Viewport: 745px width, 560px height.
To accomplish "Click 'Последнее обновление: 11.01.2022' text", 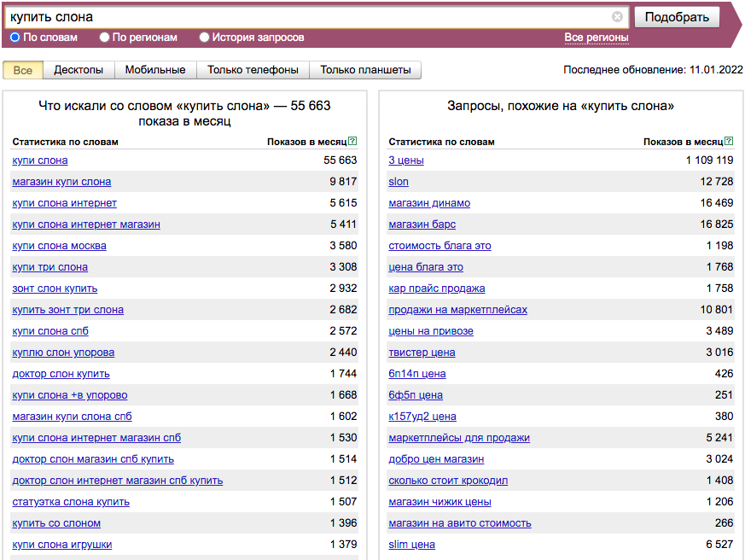I will [x=653, y=70].
